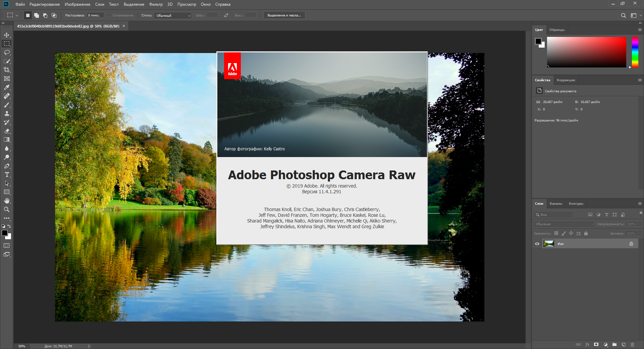Select the Zoom tool

(x=7, y=209)
